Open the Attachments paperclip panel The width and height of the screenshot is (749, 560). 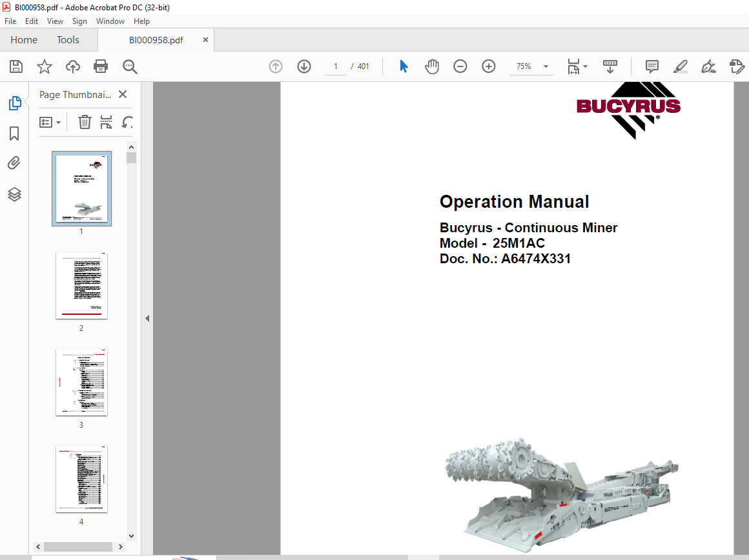click(x=14, y=163)
